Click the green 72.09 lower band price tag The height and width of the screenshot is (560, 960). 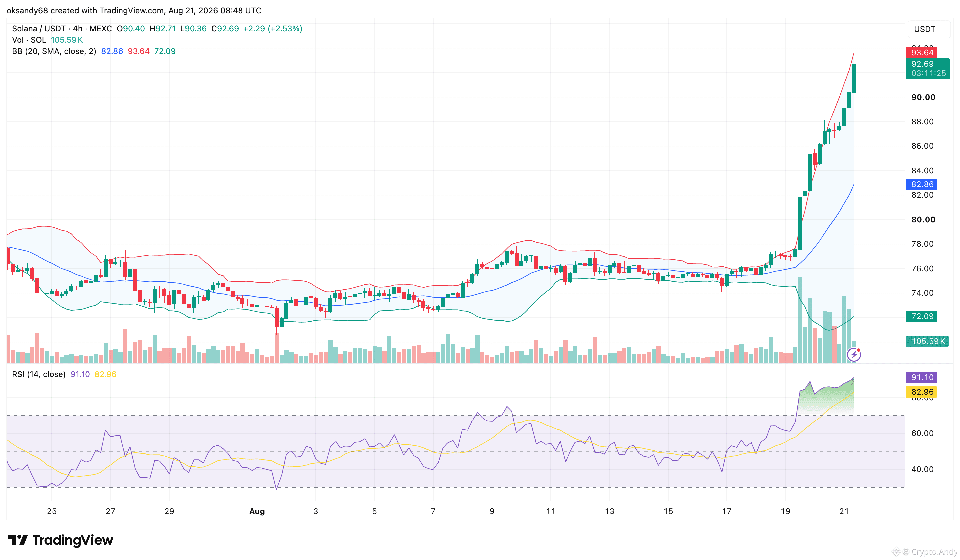coord(922,316)
